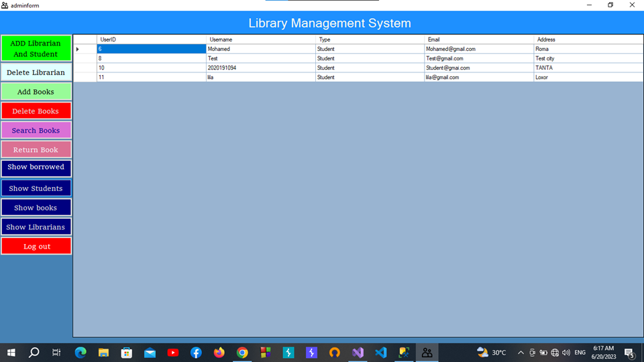Screen dimensions: 644x362
Task: Open Search Books
Action: pos(36,130)
